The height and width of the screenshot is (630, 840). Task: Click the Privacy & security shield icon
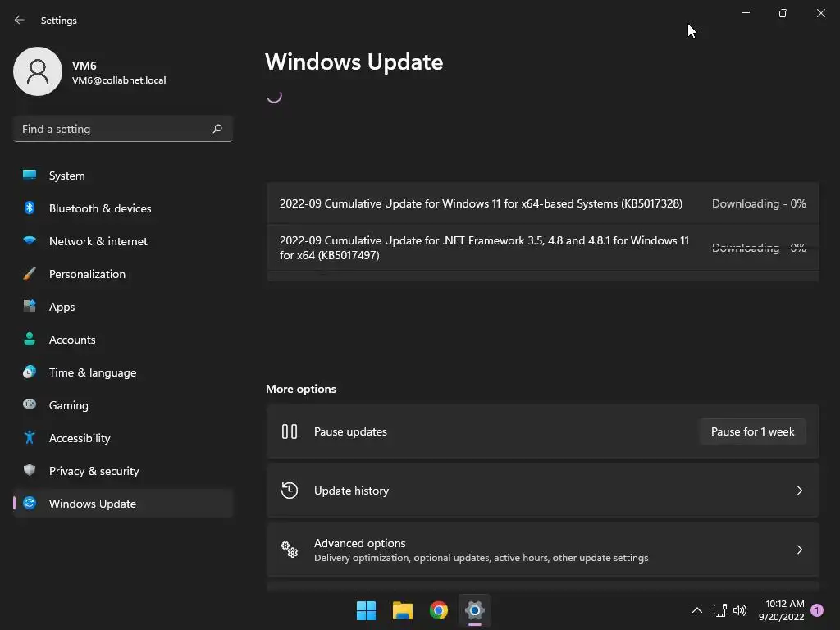[30, 470]
